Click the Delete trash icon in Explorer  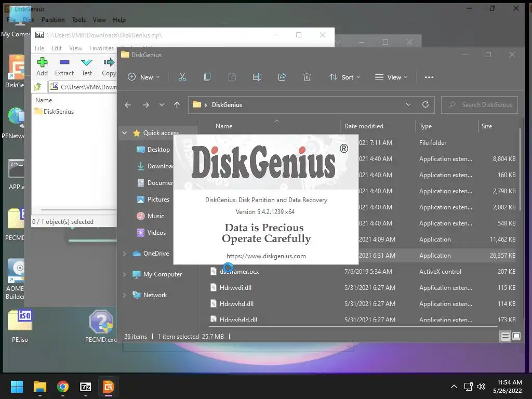click(x=307, y=77)
